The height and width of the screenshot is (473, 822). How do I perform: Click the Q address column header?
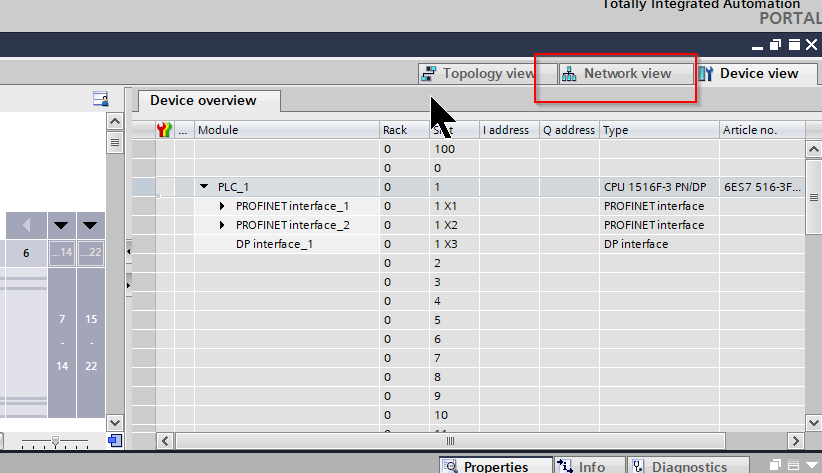(x=569, y=130)
